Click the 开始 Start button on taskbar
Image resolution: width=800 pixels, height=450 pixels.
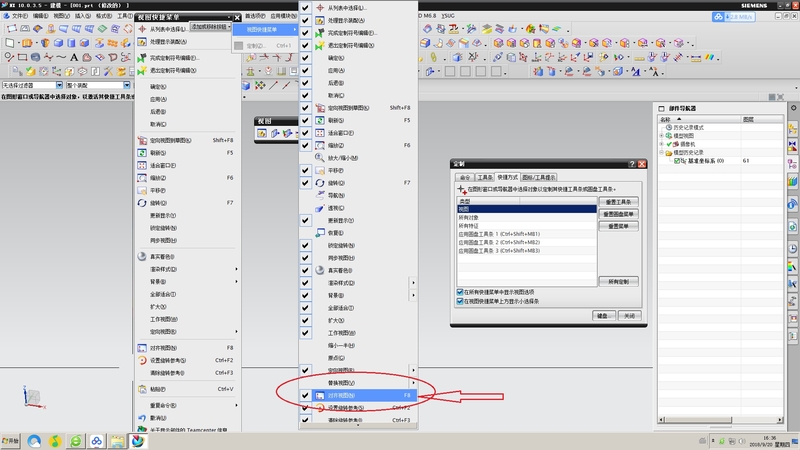[12, 441]
